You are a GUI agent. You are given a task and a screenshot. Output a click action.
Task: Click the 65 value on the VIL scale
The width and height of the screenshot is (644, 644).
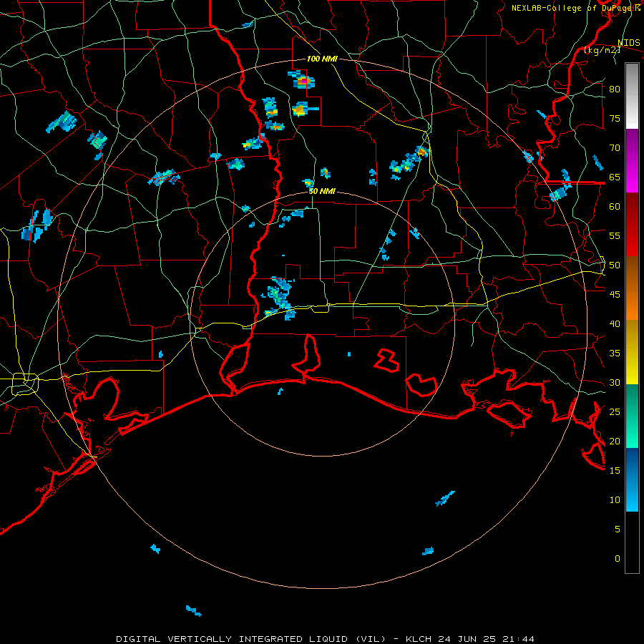615,177
